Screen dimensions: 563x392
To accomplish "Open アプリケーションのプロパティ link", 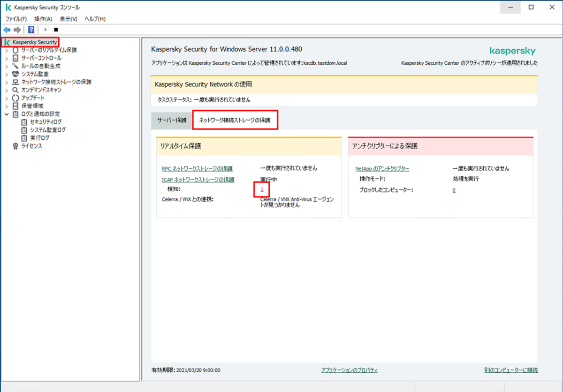I will [x=349, y=370].
